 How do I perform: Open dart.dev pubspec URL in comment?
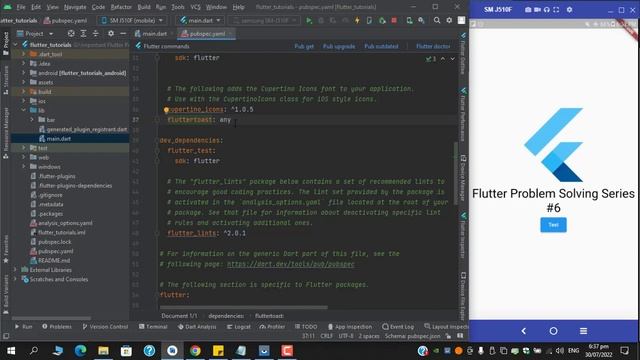coord(291,264)
